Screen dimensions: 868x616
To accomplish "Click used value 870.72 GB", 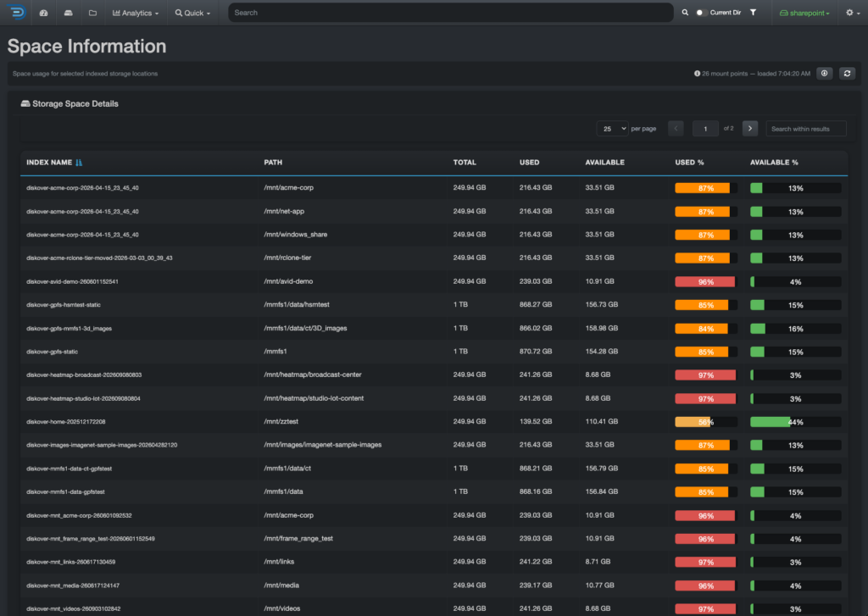I will coord(536,352).
